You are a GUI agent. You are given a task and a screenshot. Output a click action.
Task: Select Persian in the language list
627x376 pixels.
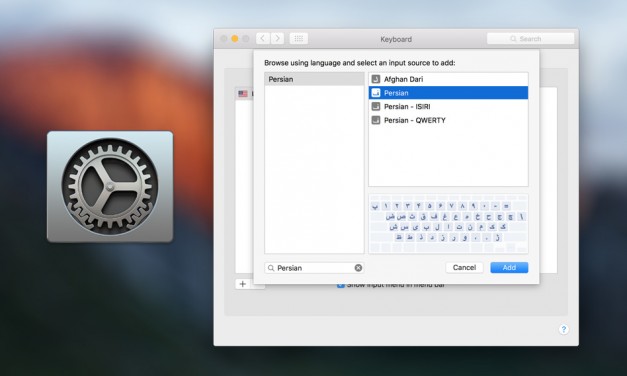click(x=314, y=79)
